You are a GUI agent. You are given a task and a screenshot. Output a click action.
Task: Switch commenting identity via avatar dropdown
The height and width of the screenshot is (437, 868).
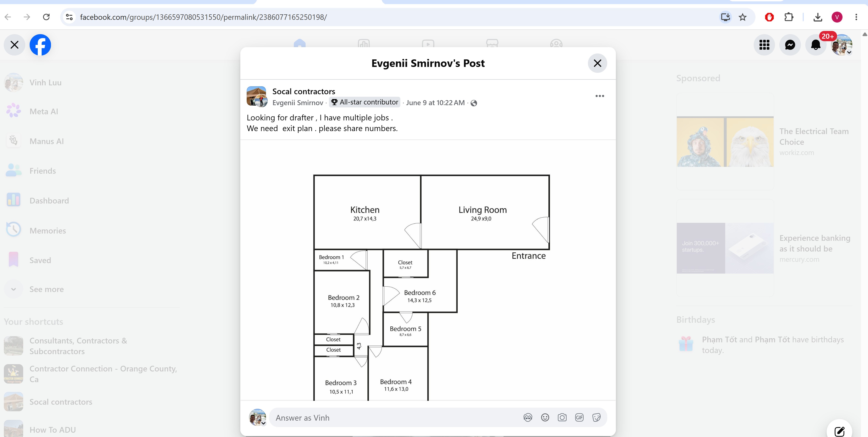click(258, 418)
